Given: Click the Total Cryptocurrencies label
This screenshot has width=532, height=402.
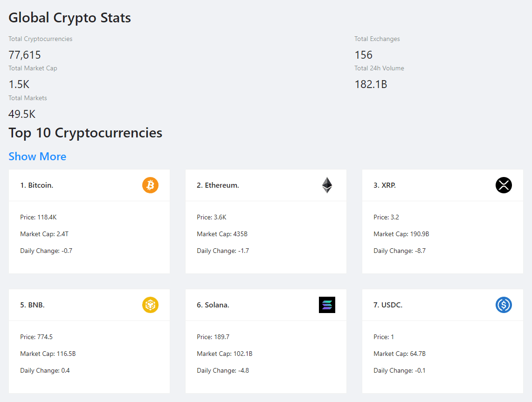Looking at the screenshot, I should (41, 39).
